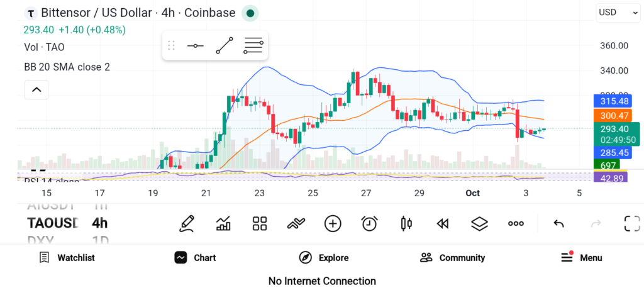This screenshot has height=290, width=644.
Task: Open the Menu tab
Action: click(x=582, y=257)
